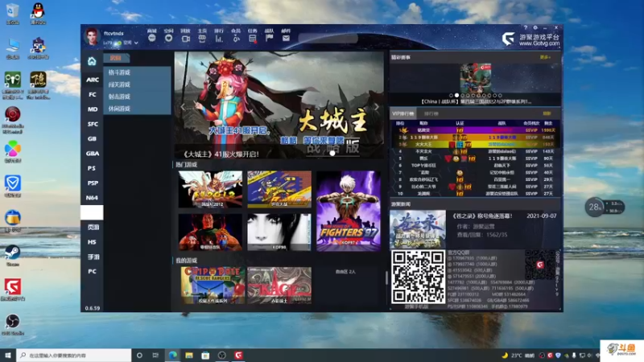Open the Chip 'n Dale Rescue Rangers thumbnail
644x362 pixels.
point(213,286)
